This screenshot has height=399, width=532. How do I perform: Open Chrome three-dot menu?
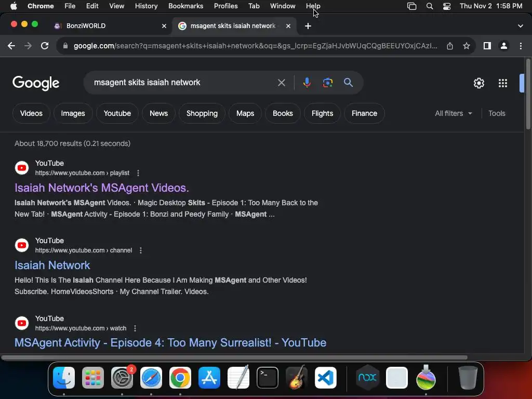521,46
